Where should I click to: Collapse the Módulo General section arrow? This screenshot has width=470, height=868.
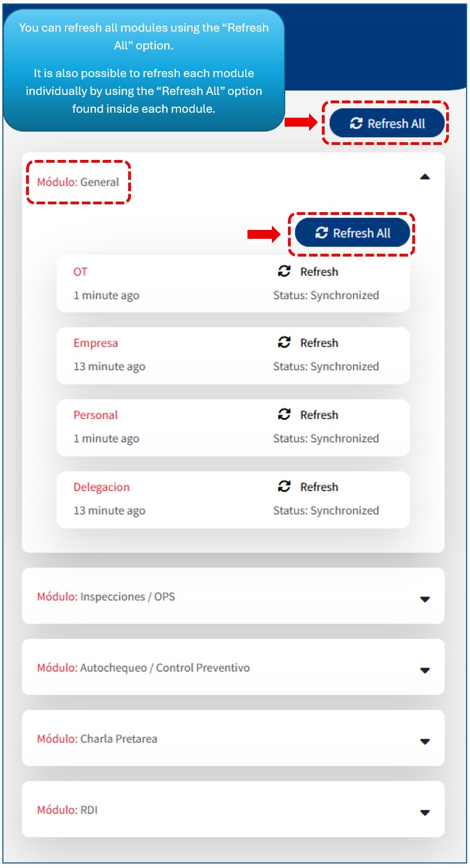pyautogui.click(x=424, y=177)
